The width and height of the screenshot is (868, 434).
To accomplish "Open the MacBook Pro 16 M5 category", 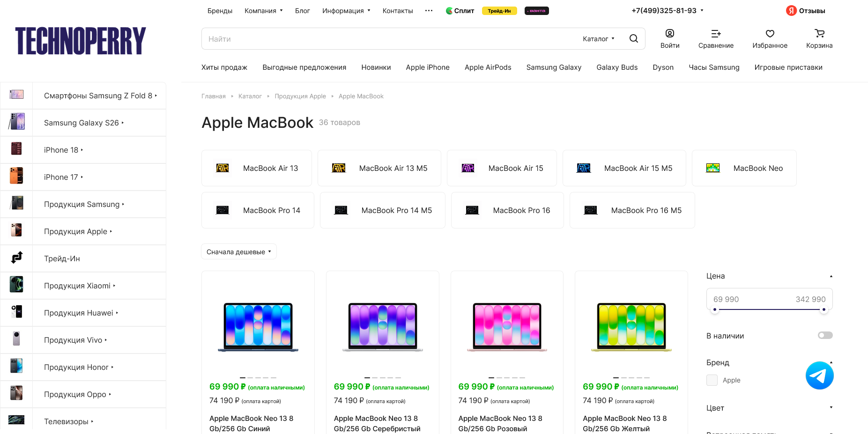I will [632, 210].
